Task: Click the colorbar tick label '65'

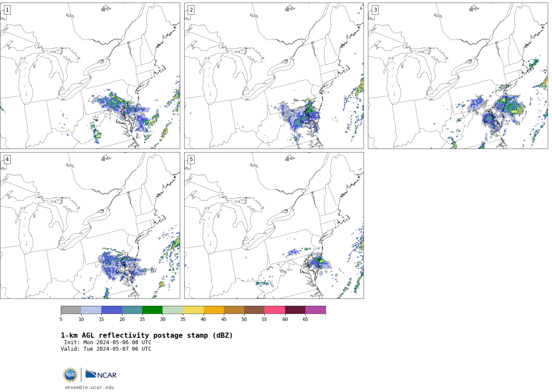Action: pyautogui.click(x=305, y=319)
